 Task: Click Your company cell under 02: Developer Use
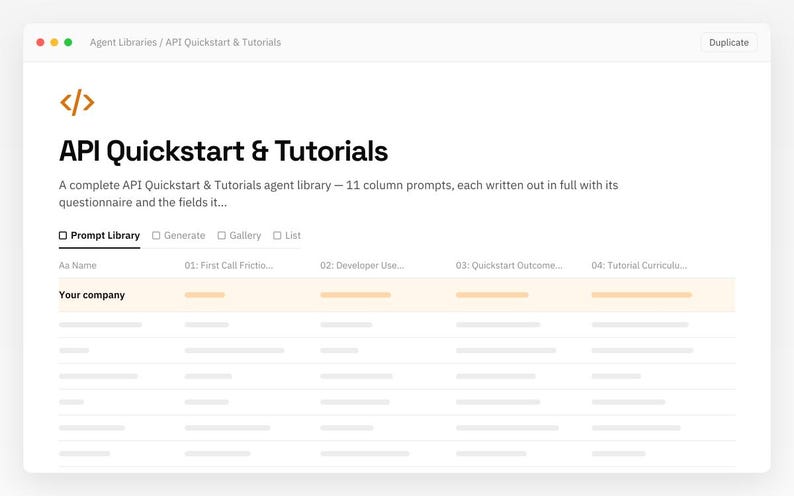point(355,295)
